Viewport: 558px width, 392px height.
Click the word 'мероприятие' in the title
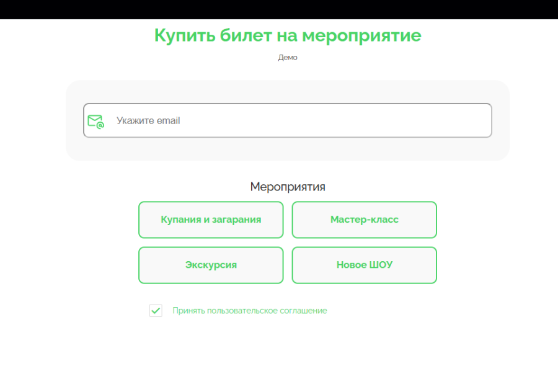click(361, 35)
